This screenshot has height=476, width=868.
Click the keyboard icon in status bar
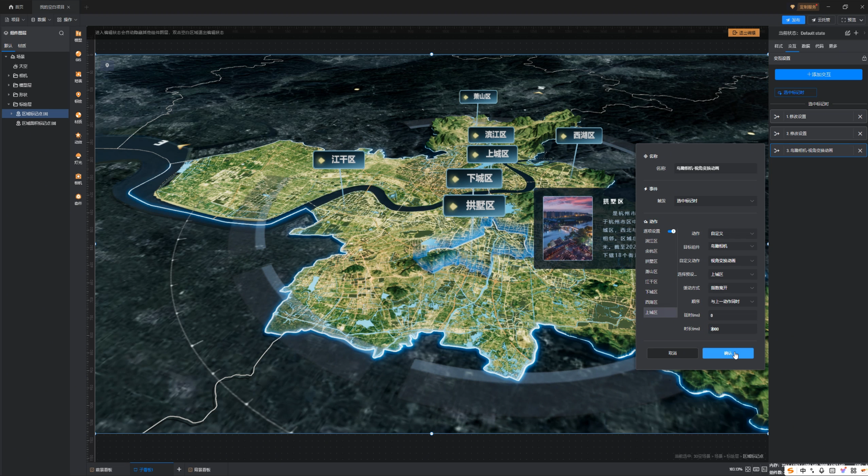(x=756, y=469)
